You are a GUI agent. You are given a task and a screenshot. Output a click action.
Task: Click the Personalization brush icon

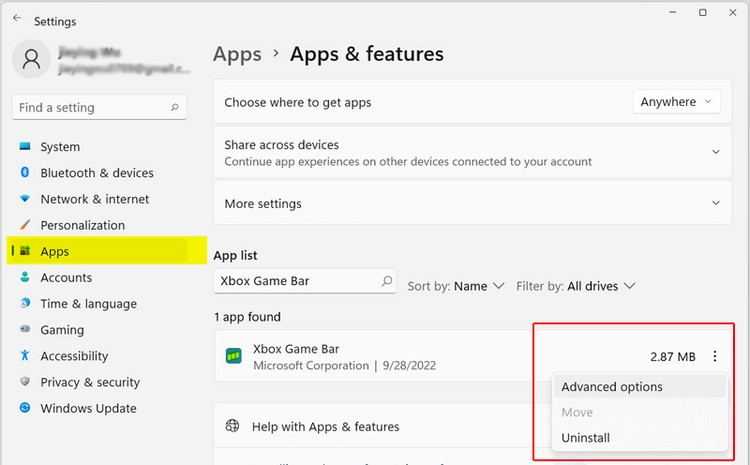click(x=25, y=224)
